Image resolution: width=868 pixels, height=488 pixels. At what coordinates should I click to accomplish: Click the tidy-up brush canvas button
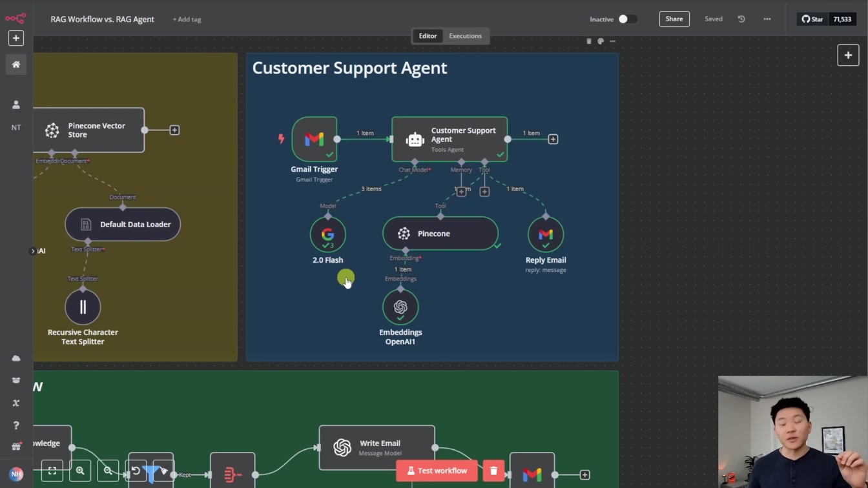point(164,471)
